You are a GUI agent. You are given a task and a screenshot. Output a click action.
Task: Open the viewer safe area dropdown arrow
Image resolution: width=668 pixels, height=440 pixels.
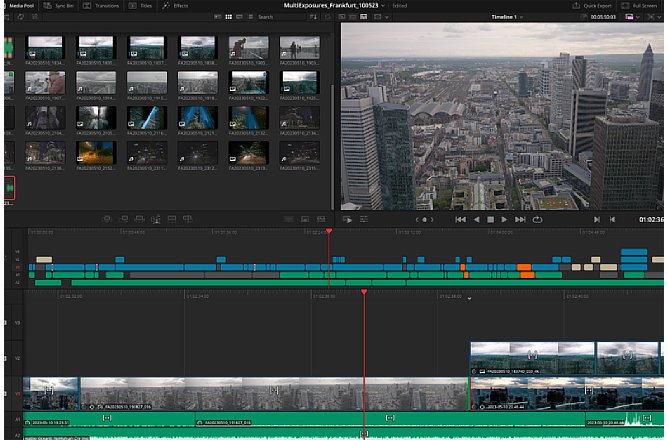(387, 17)
